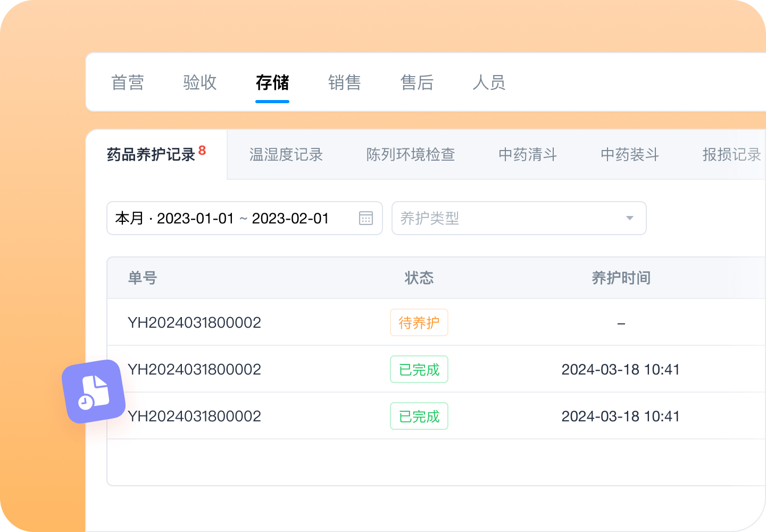Image resolution: width=766 pixels, height=532 pixels.
Task: Expand the 报损记录 tab section
Action: [731, 155]
